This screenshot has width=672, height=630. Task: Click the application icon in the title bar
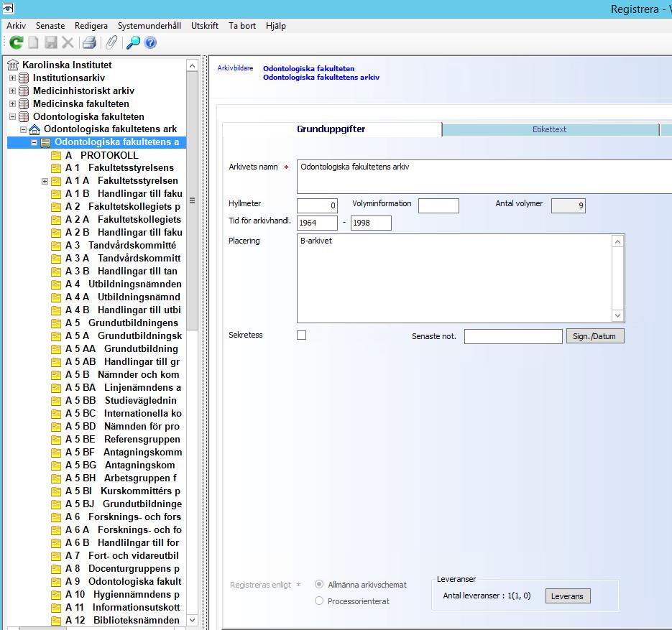click(8, 8)
